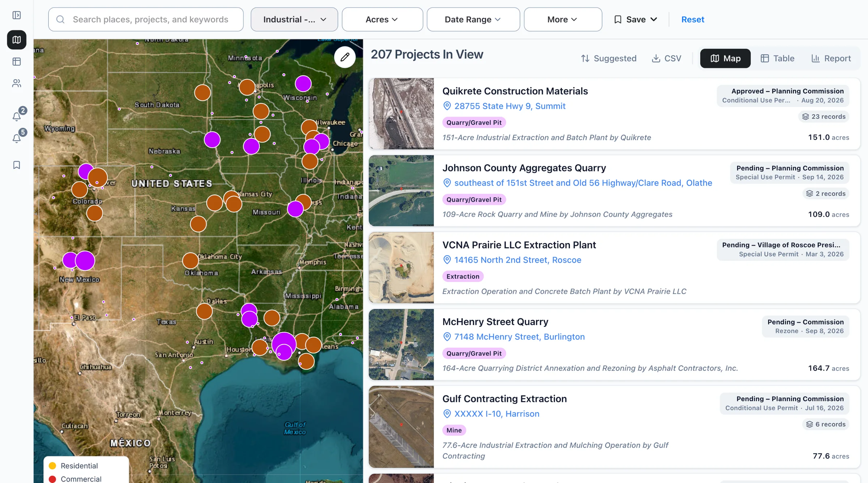Click the Commercial legend dot
This screenshot has width=868, height=483.
(x=52, y=479)
